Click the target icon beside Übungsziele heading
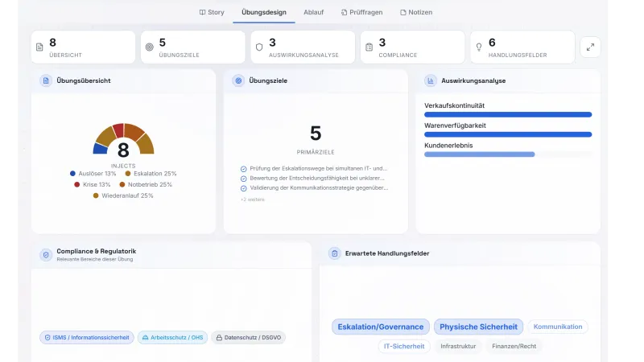Image resolution: width=644 pixels, height=362 pixels. [x=238, y=80]
